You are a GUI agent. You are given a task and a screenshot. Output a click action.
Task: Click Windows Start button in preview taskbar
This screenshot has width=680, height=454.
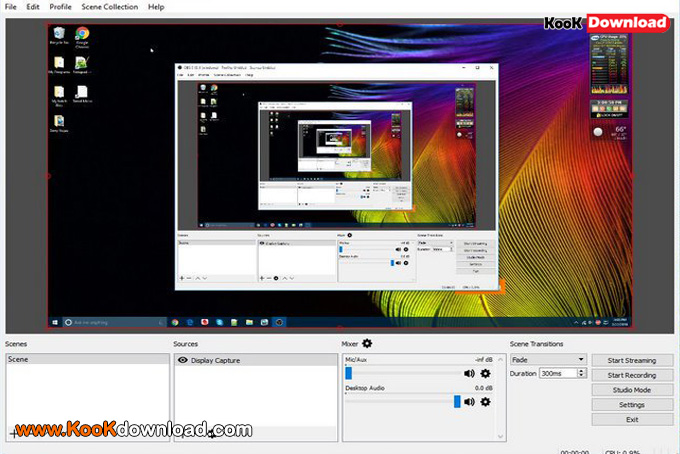[x=55, y=322]
